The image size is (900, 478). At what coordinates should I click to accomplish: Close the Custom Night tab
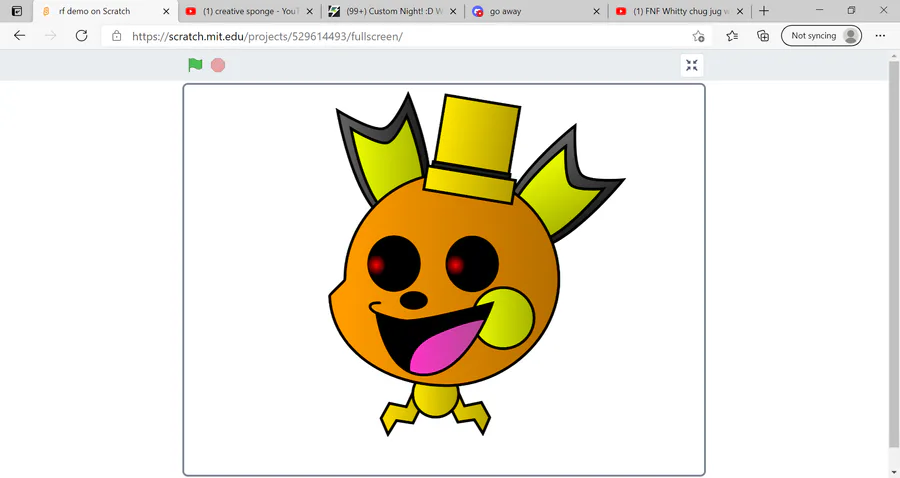click(453, 11)
